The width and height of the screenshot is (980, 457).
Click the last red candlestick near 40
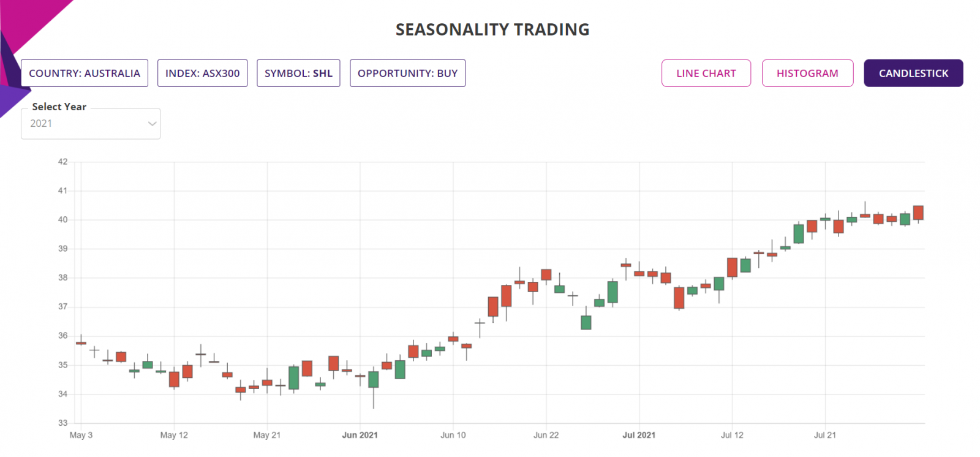point(918,213)
